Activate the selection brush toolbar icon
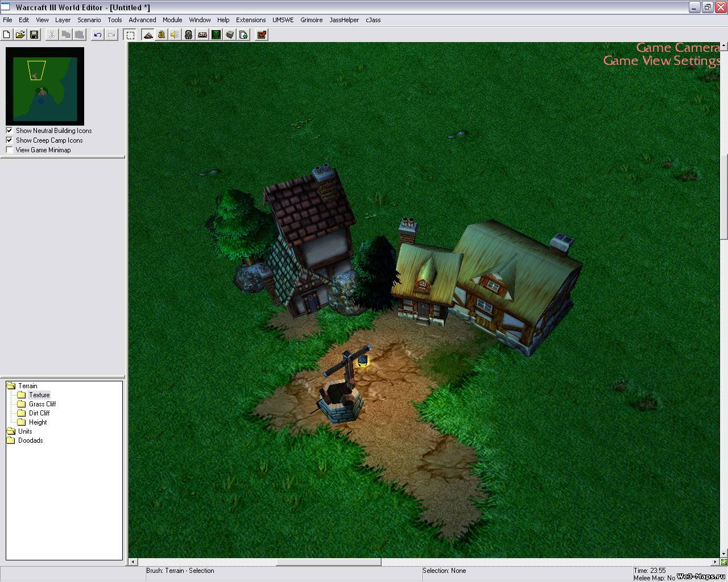The width and height of the screenshot is (728, 582). tap(130, 35)
